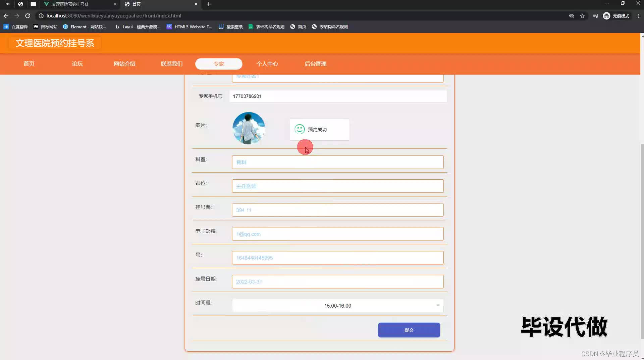Click the 电子邮箱 input field
The image size is (644, 360).
coord(338,234)
